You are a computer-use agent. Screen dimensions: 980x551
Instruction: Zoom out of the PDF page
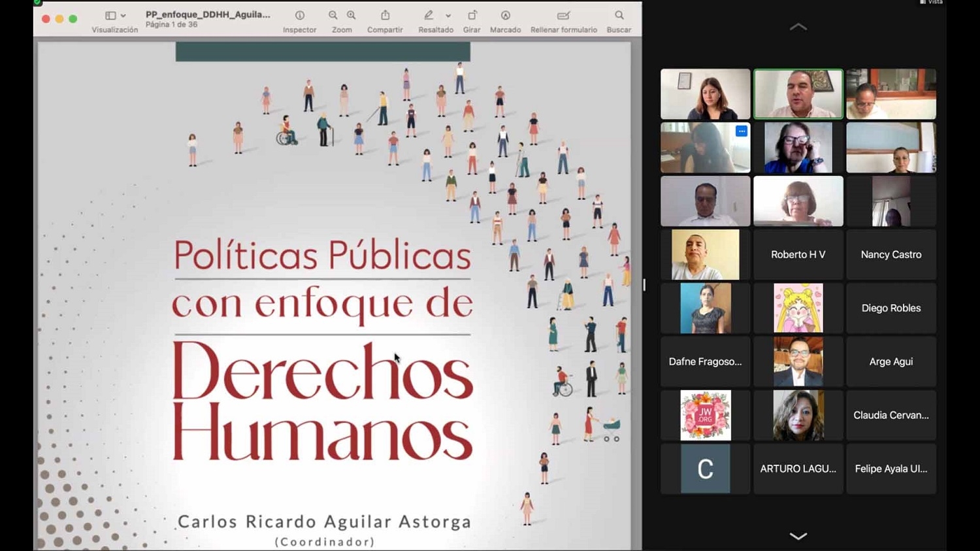point(333,16)
